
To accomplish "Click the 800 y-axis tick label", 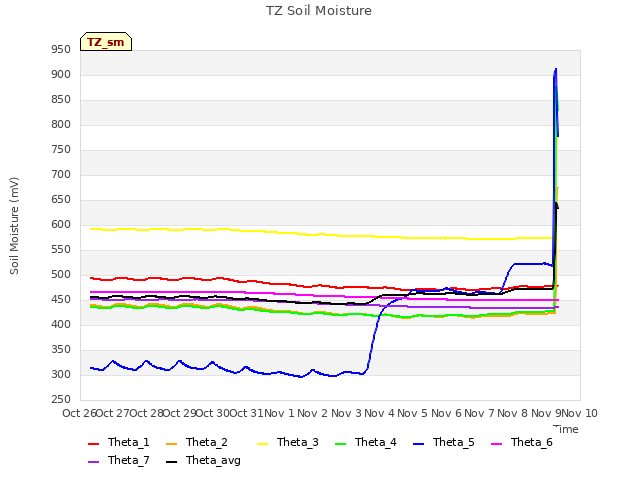I will (x=61, y=125).
